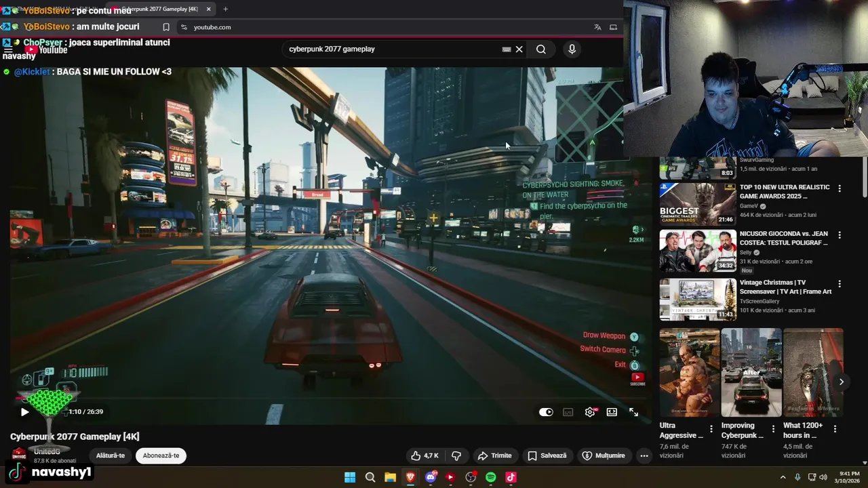The height and width of the screenshot is (488, 868).
Task: Open the SwurvGaming video thumbnail
Action: (x=698, y=168)
